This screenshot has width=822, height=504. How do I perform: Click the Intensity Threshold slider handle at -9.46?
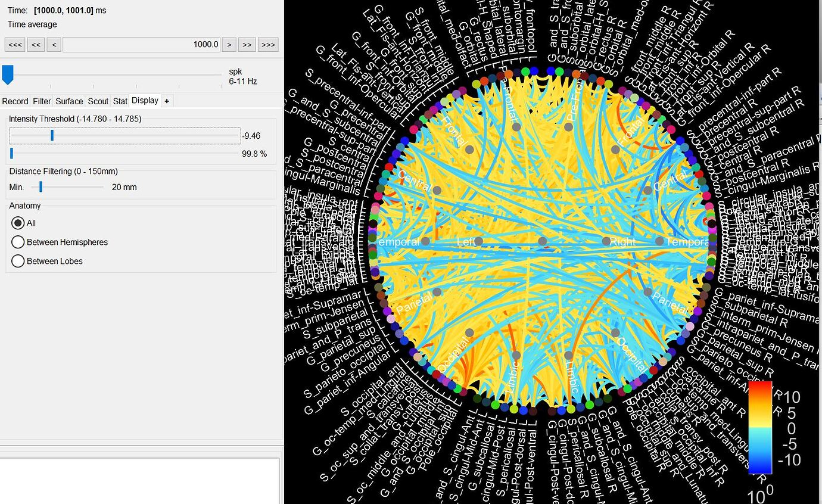coord(52,136)
